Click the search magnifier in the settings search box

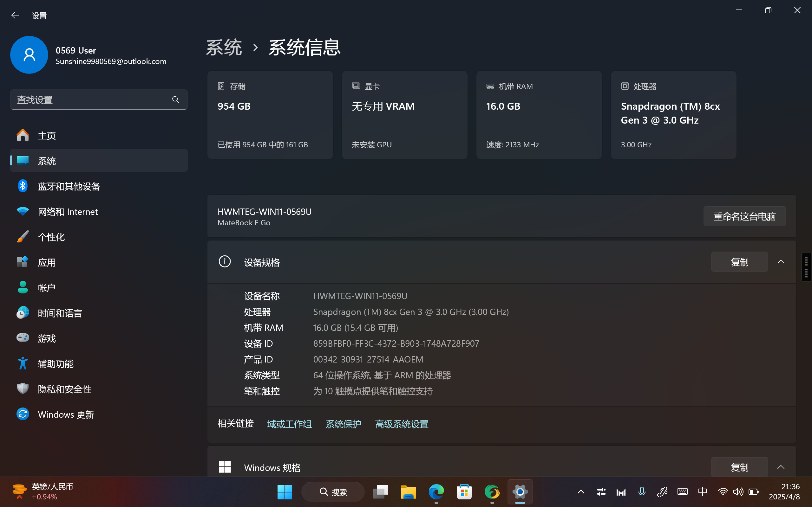[175, 99]
